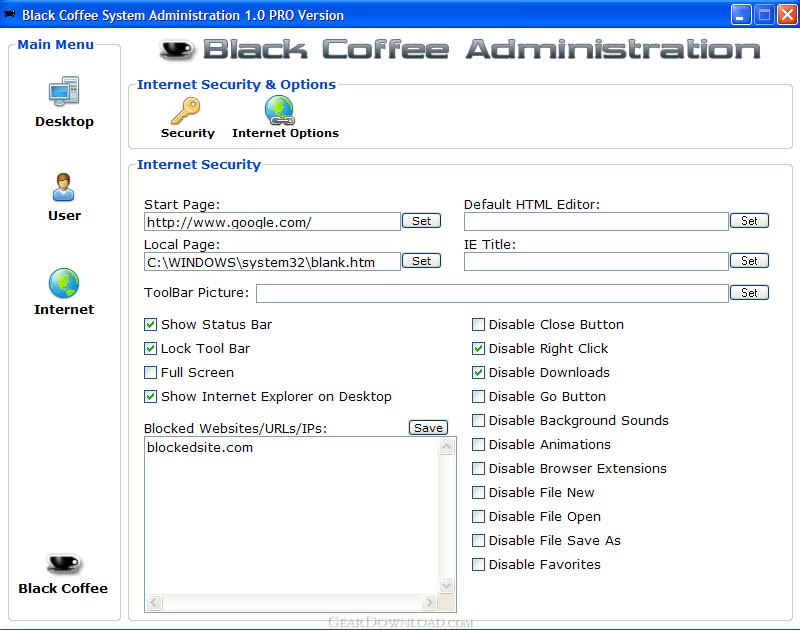Enable Disable Close Button option
The image size is (800, 630).
tap(478, 324)
